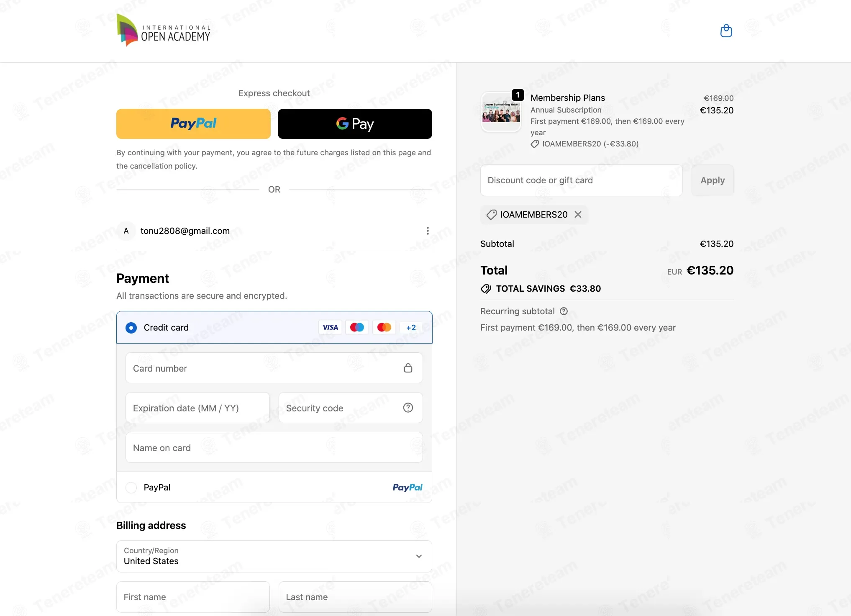Focus the Last name field
The width and height of the screenshot is (851, 616).
(x=355, y=597)
